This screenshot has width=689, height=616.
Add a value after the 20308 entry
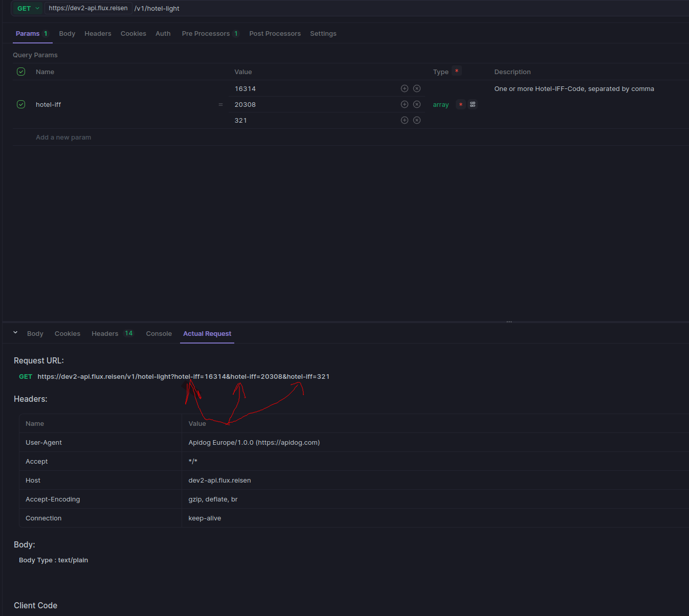coord(404,104)
